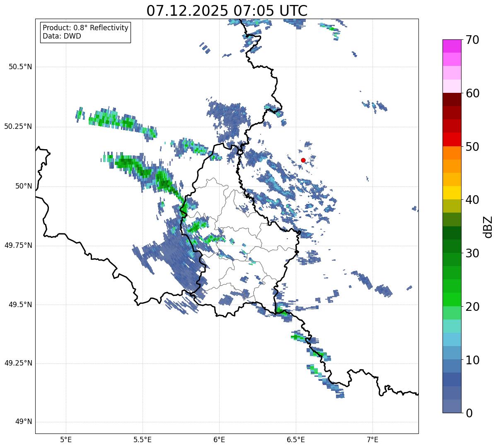Click the "Product: 0.8° Reflectivity" text
Screen dimensions: 498x448
tap(86, 28)
